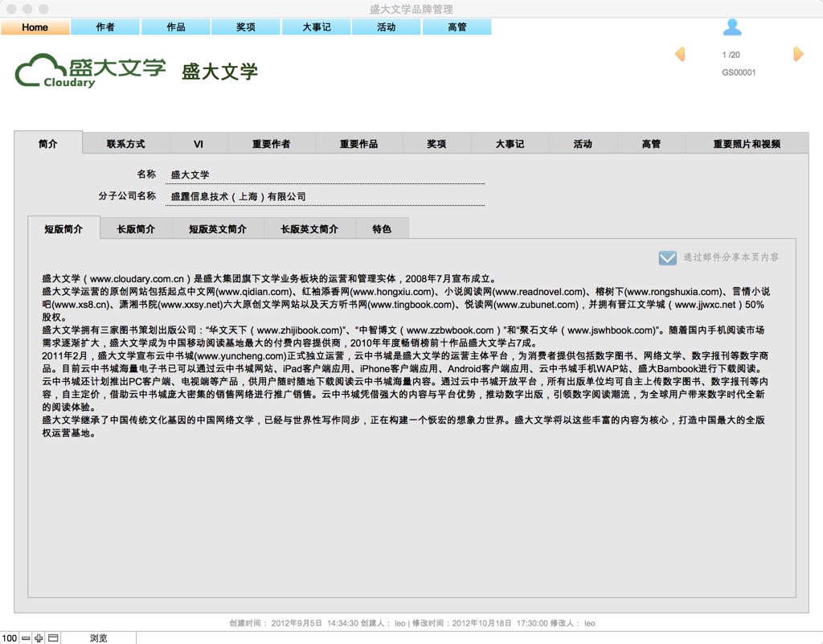Switch to the 活动 tab in record panel

coord(583,144)
